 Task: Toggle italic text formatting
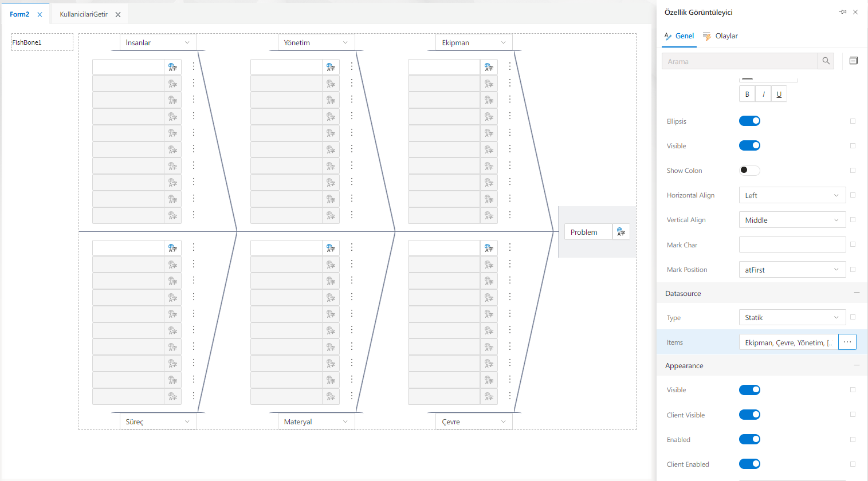click(x=763, y=94)
